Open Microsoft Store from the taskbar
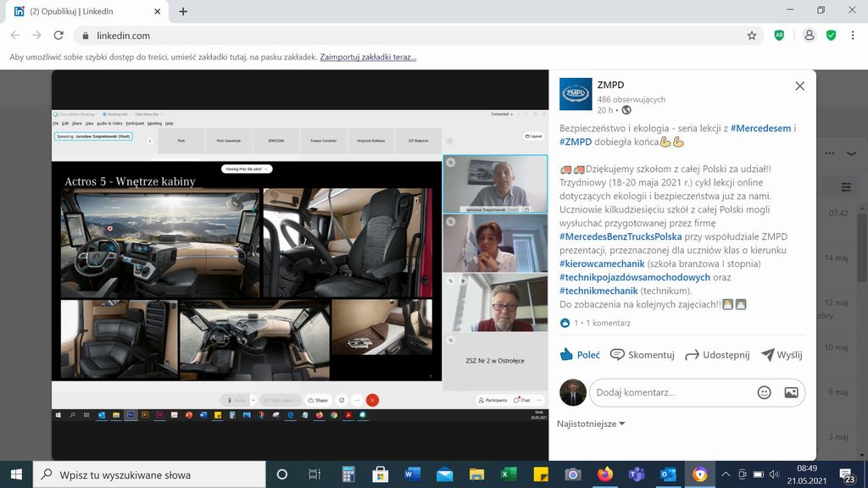The width and height of the screenshot is (868, 488). pyautogui.click(x=381, y=474)
